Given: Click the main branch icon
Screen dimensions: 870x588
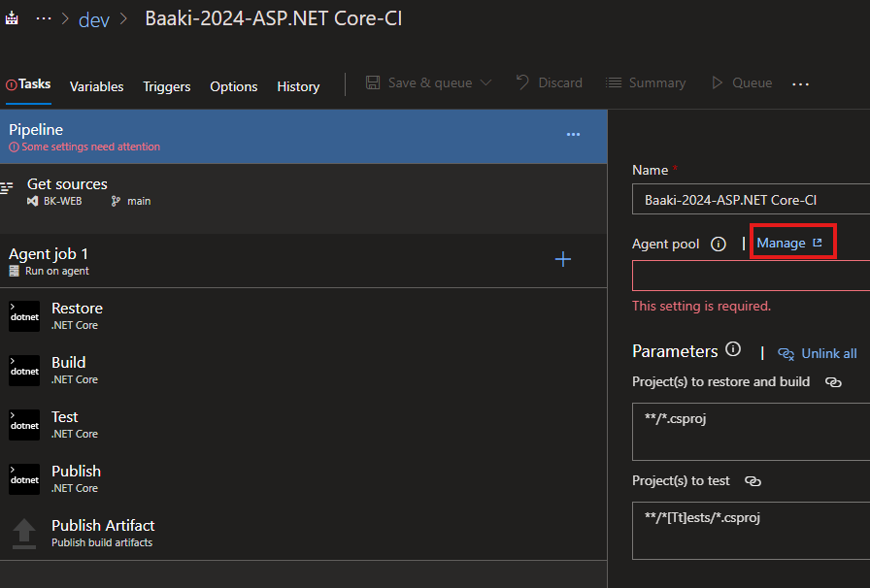Looking at the screenshot, I should point(116,201).
